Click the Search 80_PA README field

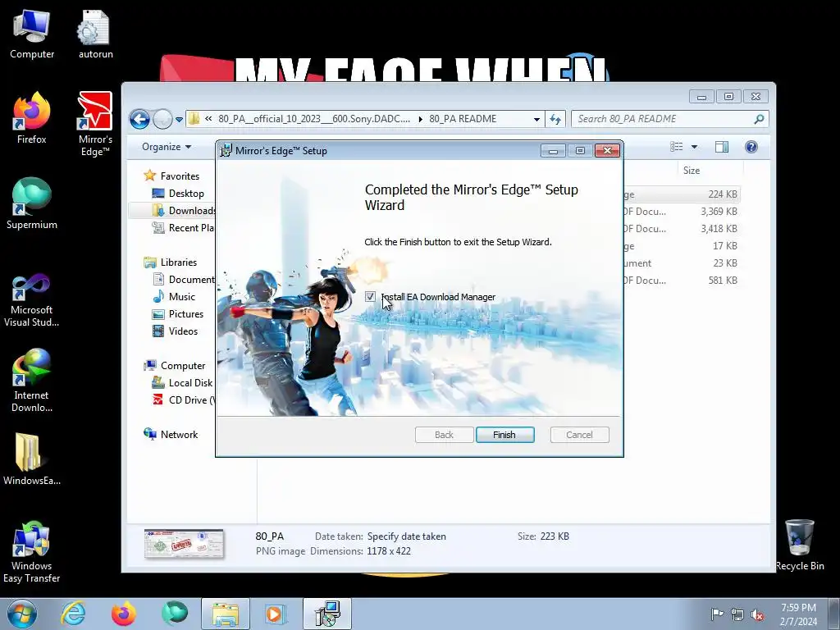point(669,119)
